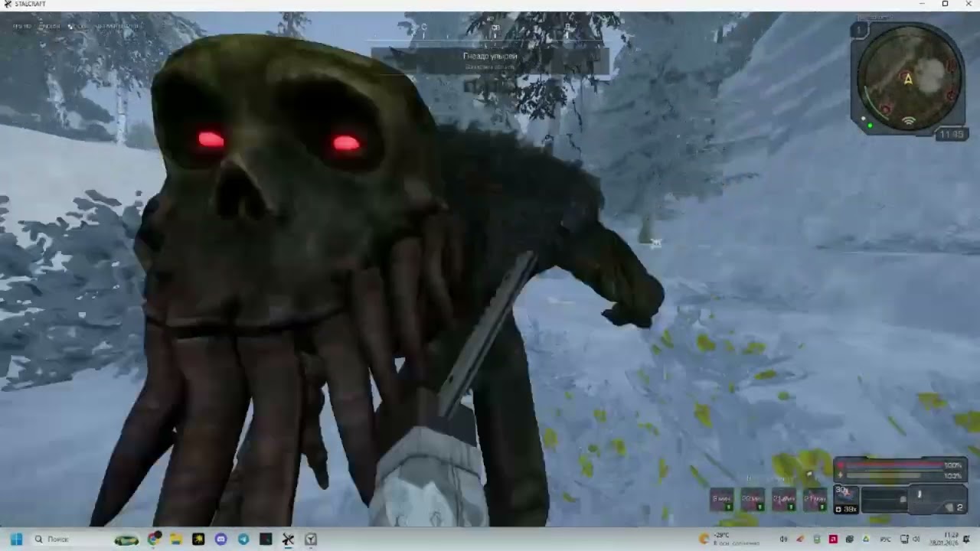
Task: Click the ammo counter showing 2
Action: 959,507
